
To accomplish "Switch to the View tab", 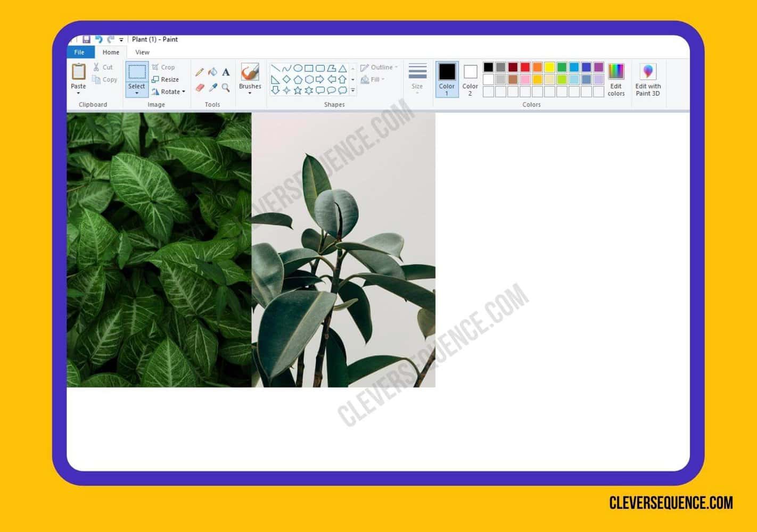I will 142,52.
